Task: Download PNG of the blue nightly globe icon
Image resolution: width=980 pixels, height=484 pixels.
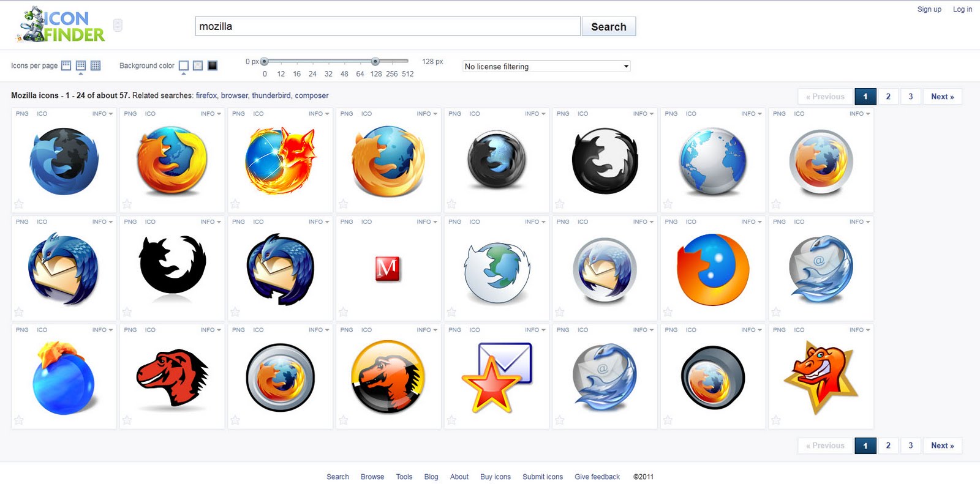Action: point(22,114)
